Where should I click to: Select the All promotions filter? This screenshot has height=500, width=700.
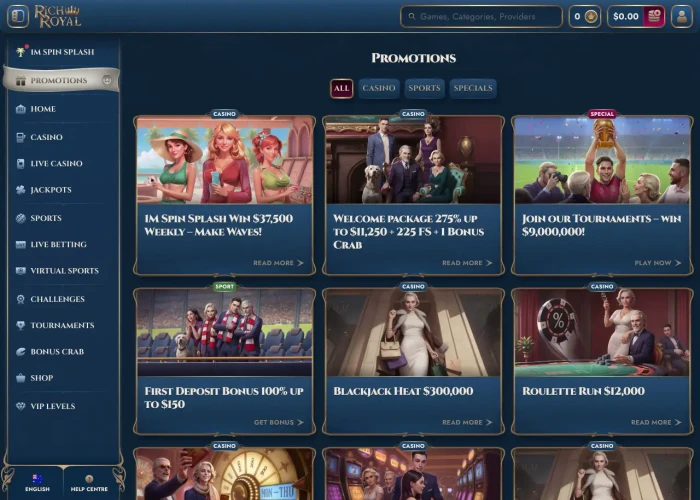click(342, 88)
